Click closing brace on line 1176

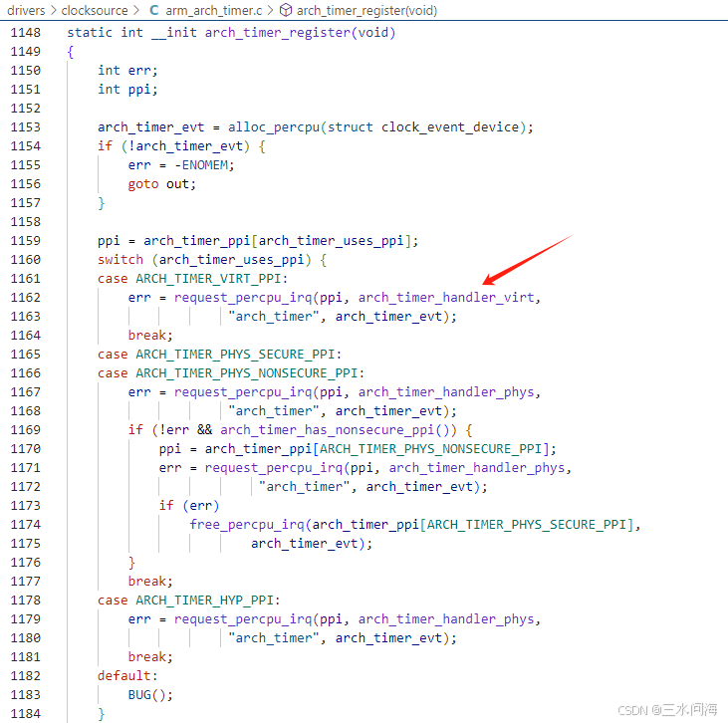[131, 563]
